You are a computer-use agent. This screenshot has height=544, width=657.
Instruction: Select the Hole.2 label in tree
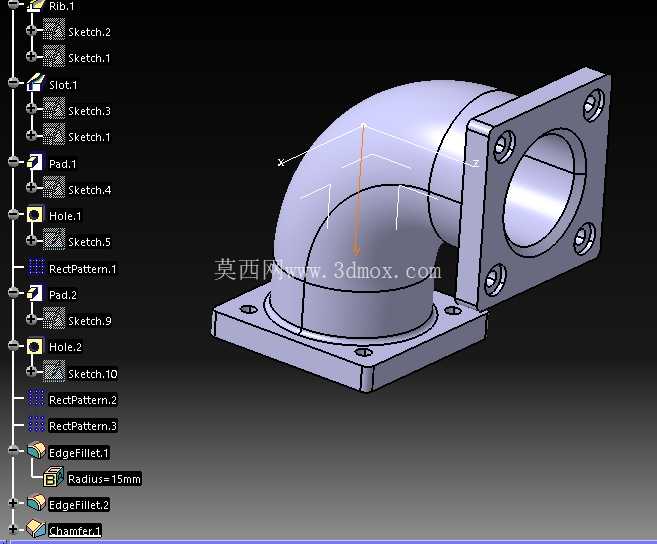65,347
